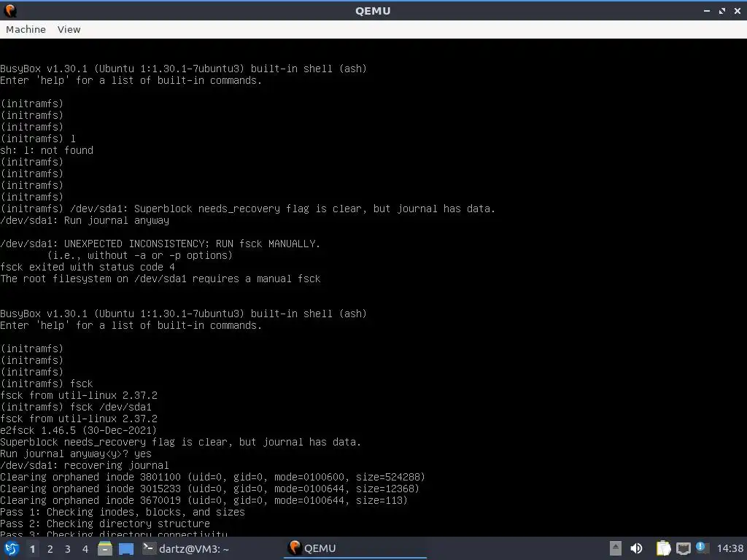The image size is (747, 560).
Task: Click text 'sh: l: not found'
Action: click(x=47, y=150)
